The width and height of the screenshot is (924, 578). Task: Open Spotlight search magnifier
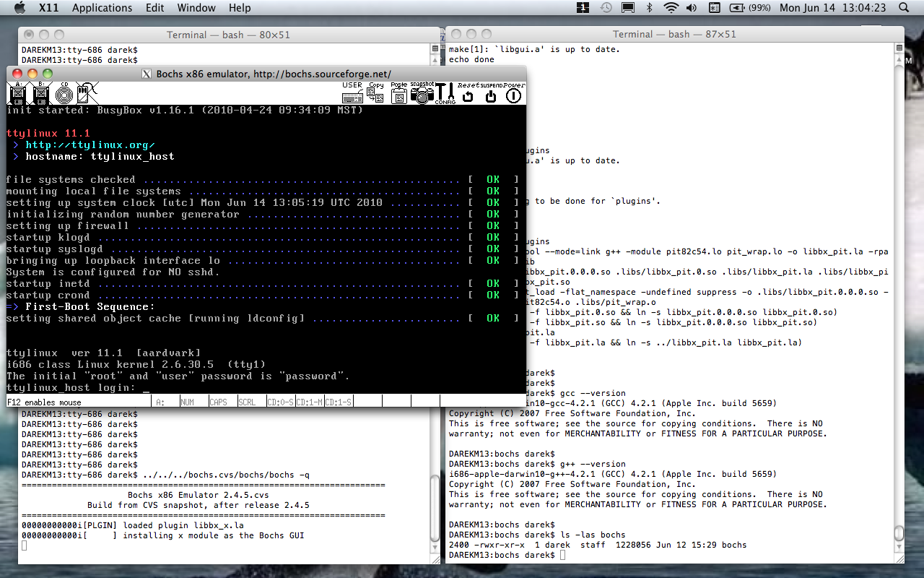(904, 8)
